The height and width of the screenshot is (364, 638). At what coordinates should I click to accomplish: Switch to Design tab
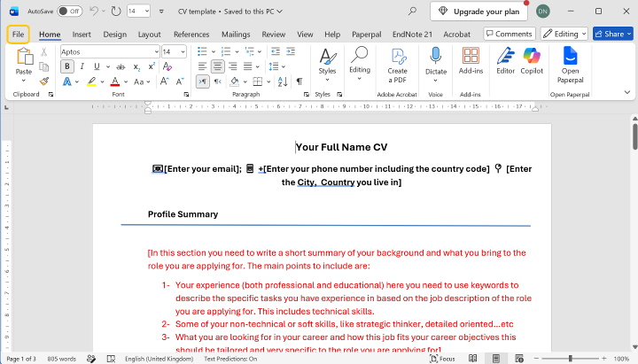click(x=114, y=35)
